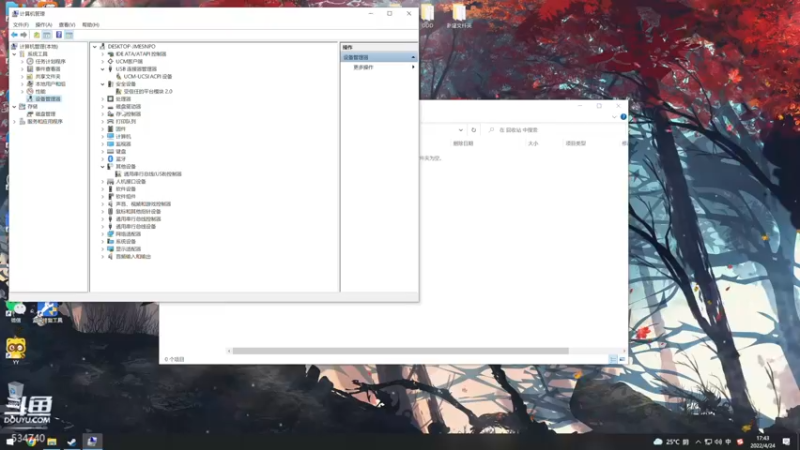This screenshot has height=450, width=800.
Task: Click the Computer Management taskbar icon
Action: pyautogui.click(x=92, y=441)
